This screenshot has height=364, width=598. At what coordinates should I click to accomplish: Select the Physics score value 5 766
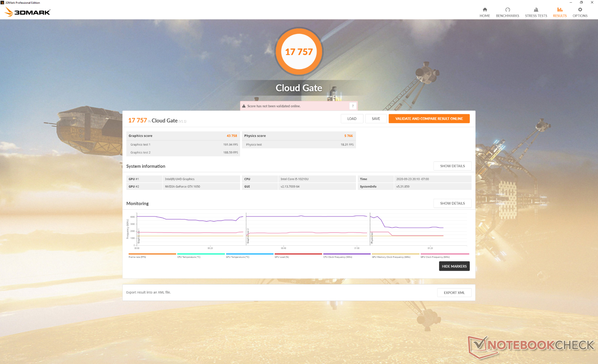348,136
